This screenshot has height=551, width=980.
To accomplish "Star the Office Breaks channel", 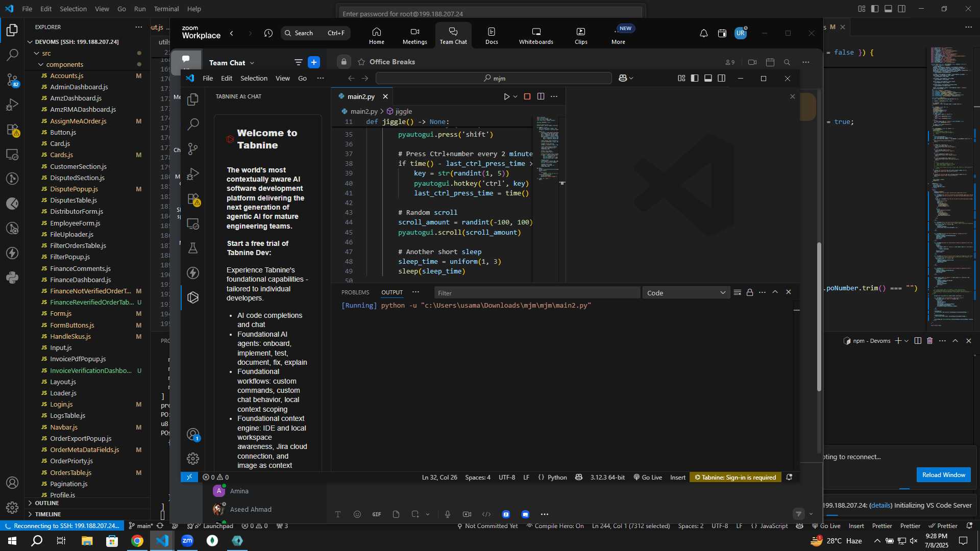I will point(361,62).
